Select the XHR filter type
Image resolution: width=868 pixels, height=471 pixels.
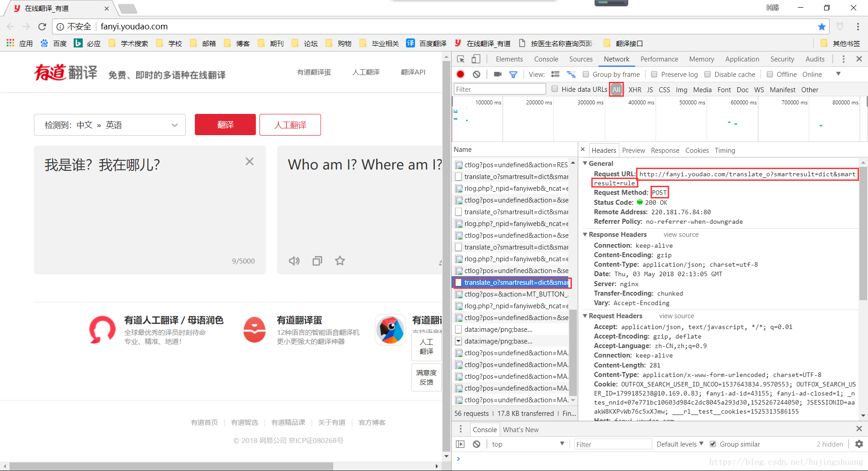point(635,89)
